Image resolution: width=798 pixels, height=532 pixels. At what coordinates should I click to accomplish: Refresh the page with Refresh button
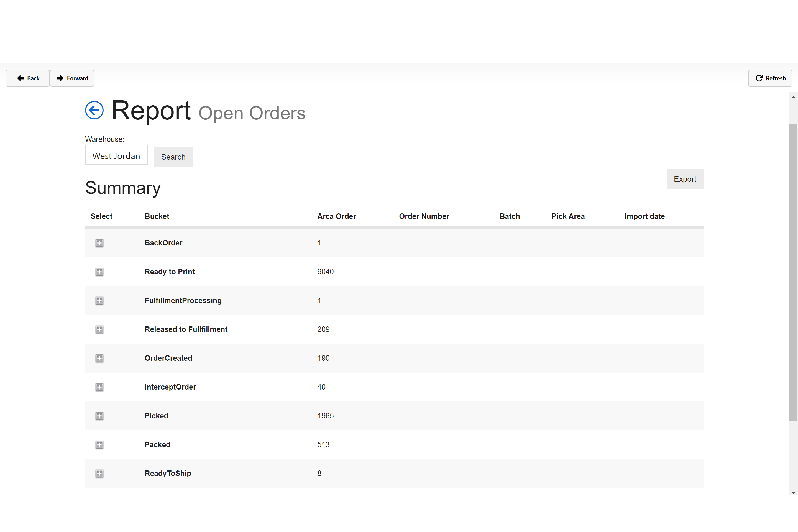coord(770,78)
